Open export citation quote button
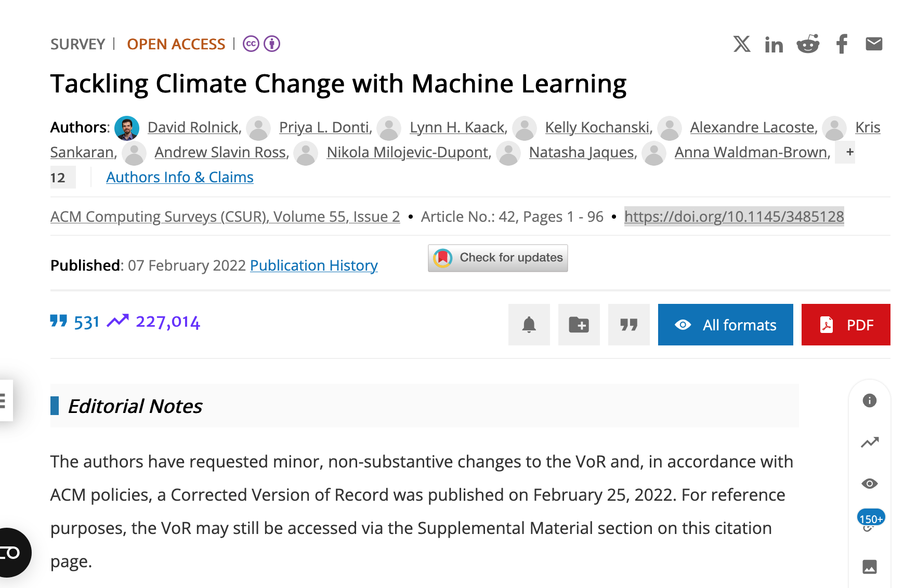 pos(628,325)
